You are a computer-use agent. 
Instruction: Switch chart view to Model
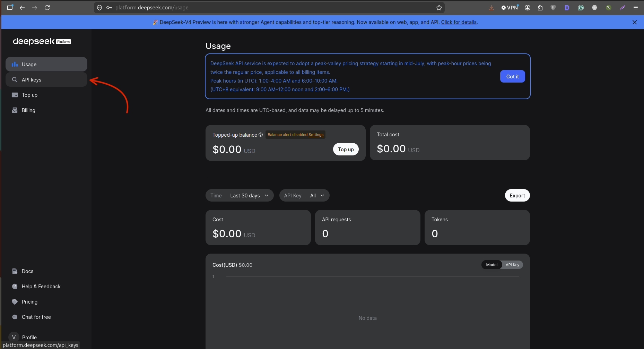[491, 265]
